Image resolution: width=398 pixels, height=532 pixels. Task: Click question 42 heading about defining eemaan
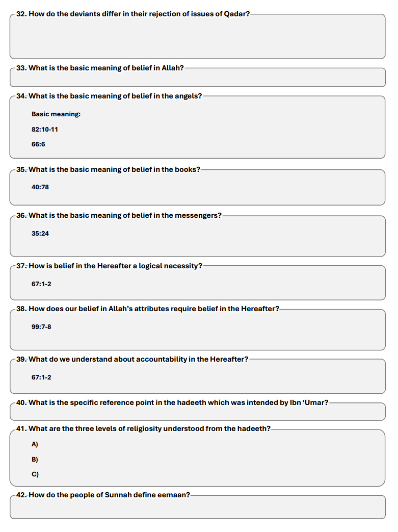pos(103,495)
